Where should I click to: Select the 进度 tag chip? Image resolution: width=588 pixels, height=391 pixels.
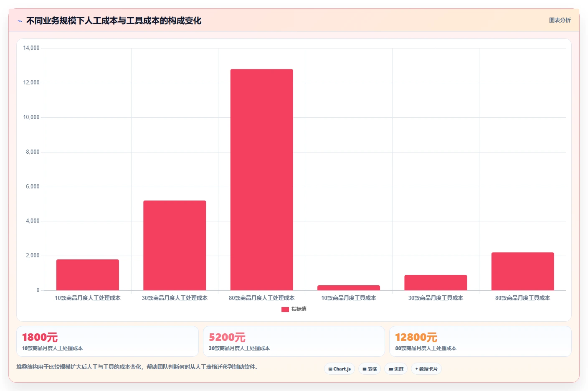396,369
